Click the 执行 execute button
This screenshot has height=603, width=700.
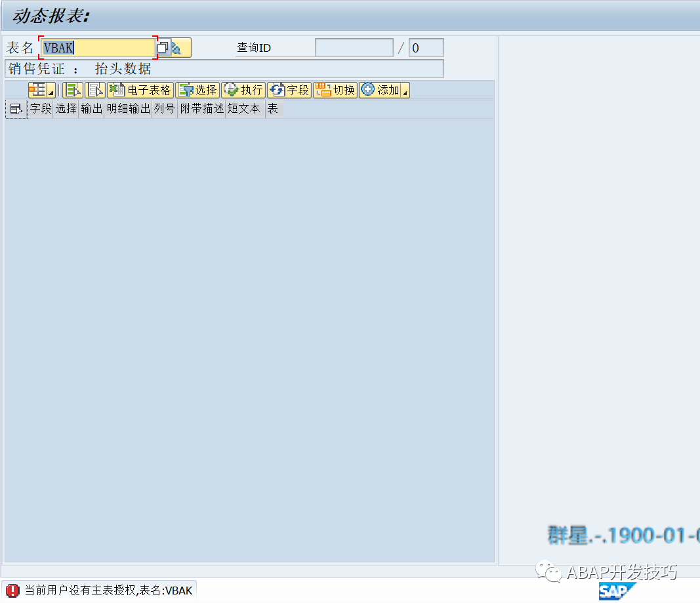[243, 90]
